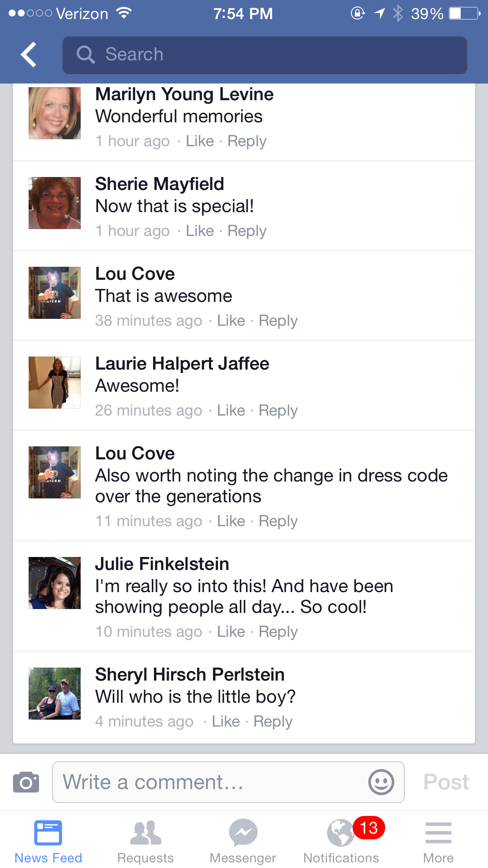Tap Sheryl Hirsch Perlstein's avatar
This screenshot has width=488, height=868.
[55, 694]
